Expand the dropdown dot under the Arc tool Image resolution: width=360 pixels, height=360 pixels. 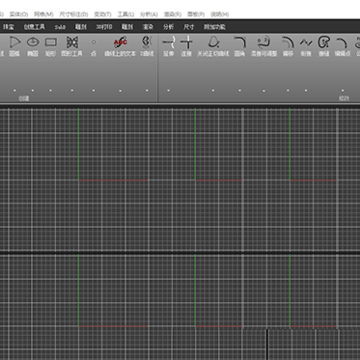click(14, 90)
